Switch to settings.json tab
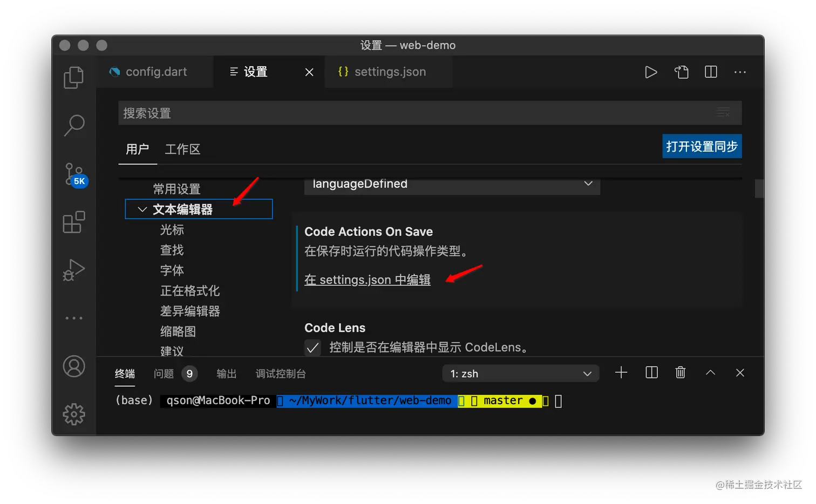Viewport: 816px width, 504px height. (389, 72)
